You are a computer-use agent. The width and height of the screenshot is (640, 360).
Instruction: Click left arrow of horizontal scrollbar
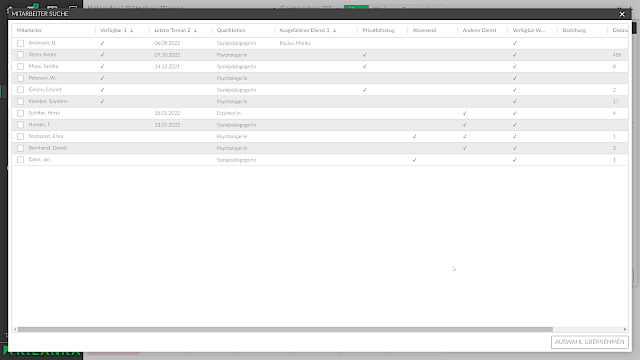[x=15, y=329]
